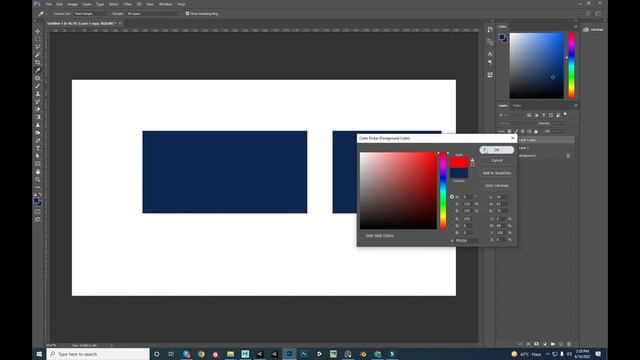
Task: Open the Image menu
Action: click(x=72, y=4)
